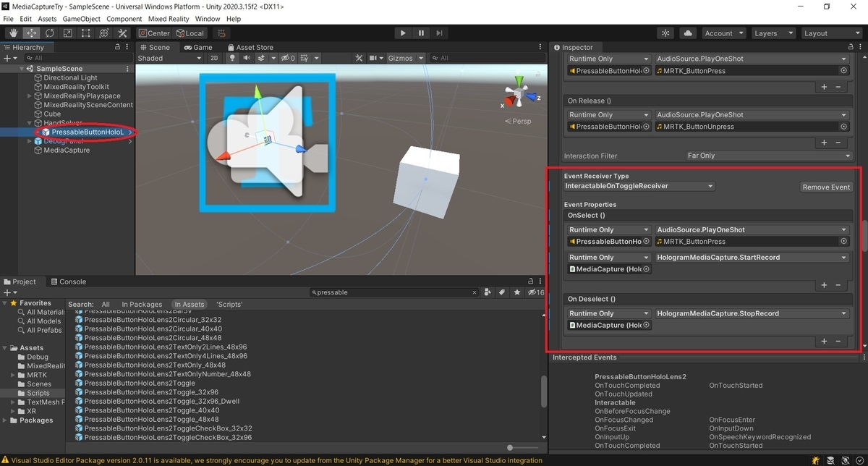Remove a listener with On Deselect minus button
Image resolution: width=868 pixels, height=466 pixels.
point(838,342)
